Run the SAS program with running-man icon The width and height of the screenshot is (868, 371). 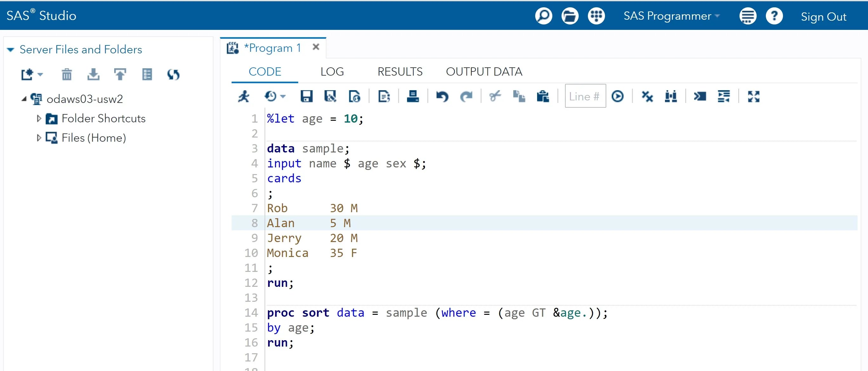coord(244,97)
